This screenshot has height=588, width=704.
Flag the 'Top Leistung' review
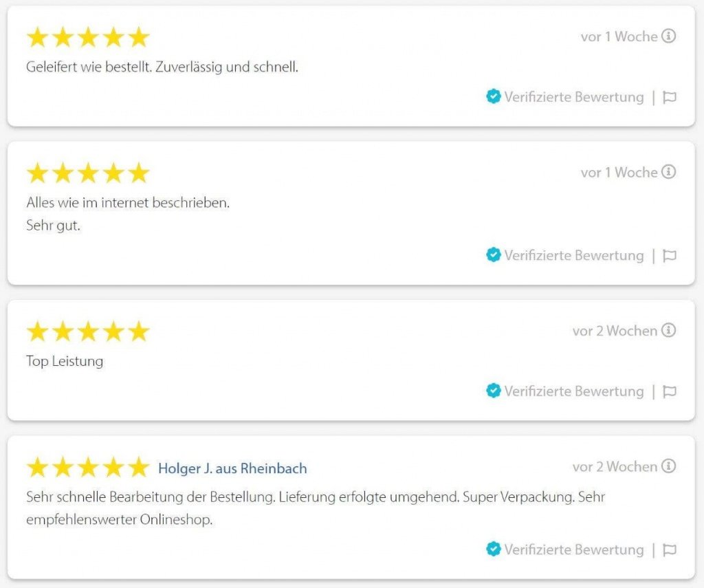click(670, 391)
